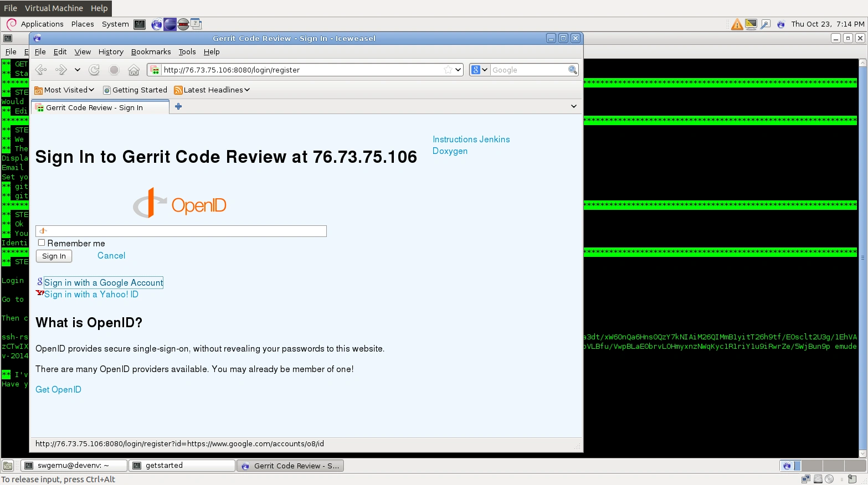Open the Latest Headlines feed dropdown

pyautogui.click(x=212, y=90)
